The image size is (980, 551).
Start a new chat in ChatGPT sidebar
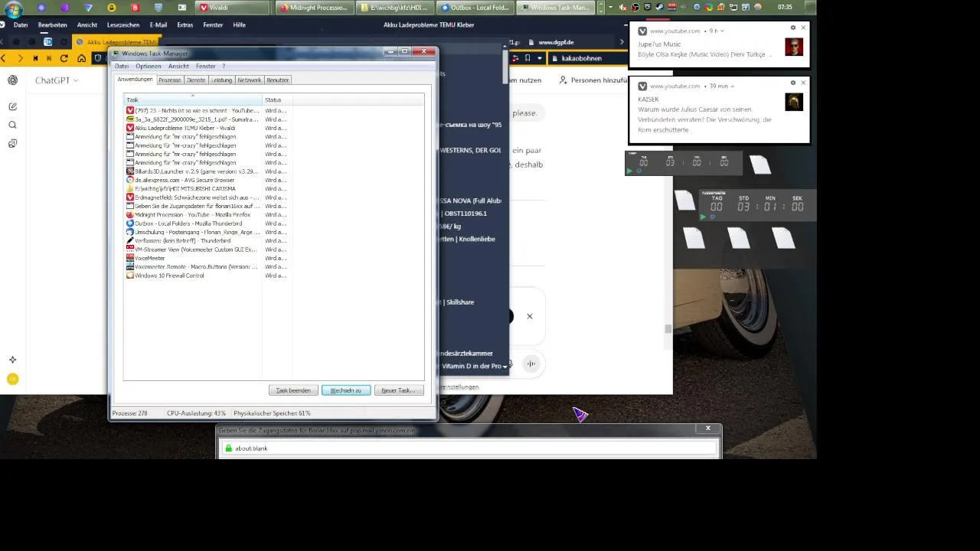point(13,106)
